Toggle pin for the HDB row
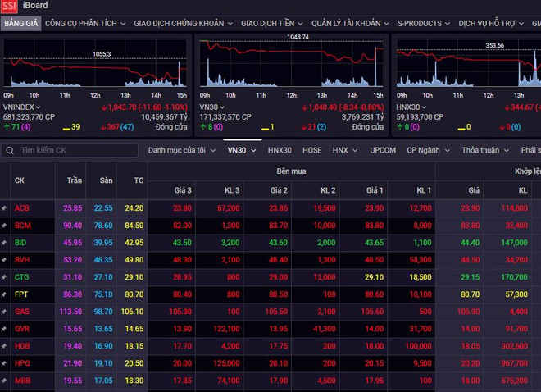Screen dimensions: 541x392 click(4, 346)
